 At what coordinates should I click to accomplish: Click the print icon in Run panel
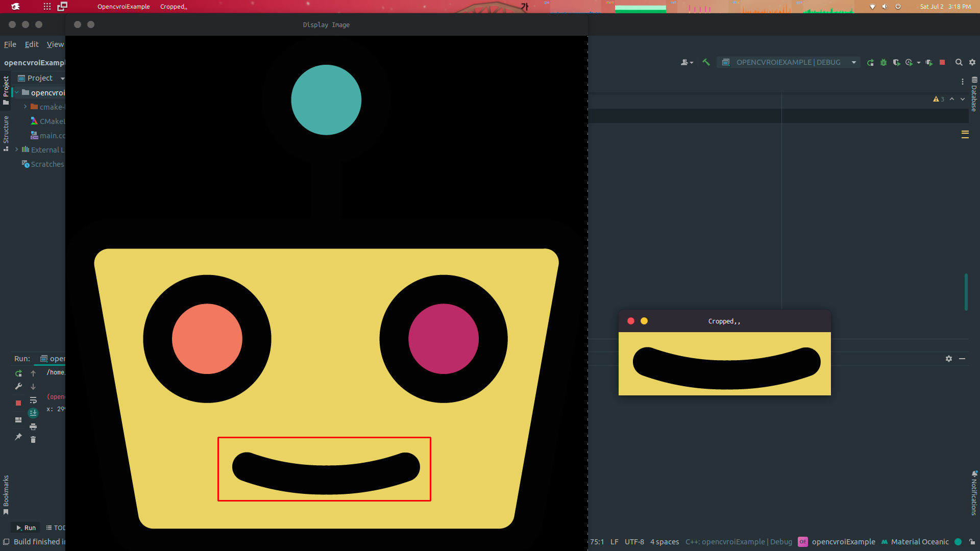(x=33, y=427)
